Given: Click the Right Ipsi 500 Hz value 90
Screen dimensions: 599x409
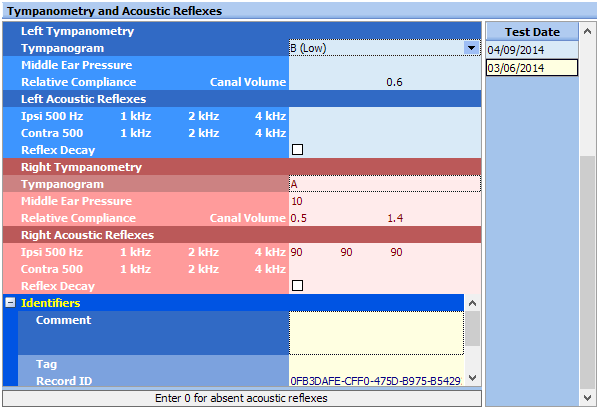Looking at the screenshot, I should (x=296, y=252).
